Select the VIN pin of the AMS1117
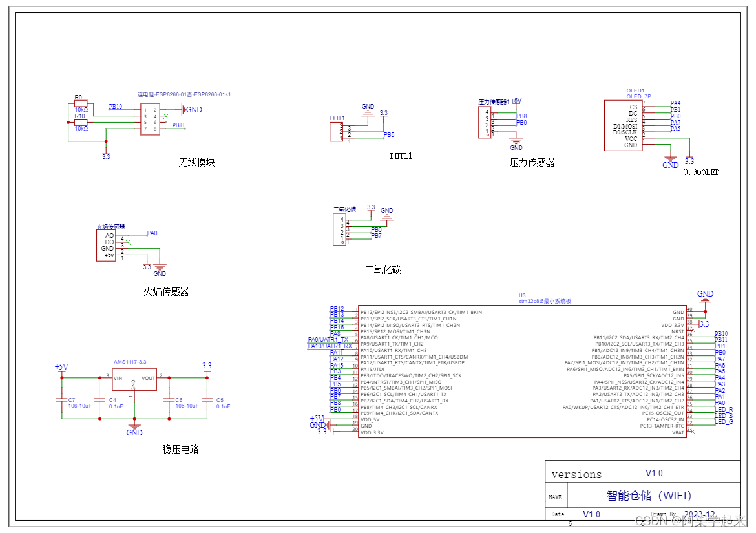 coord(118,379)
